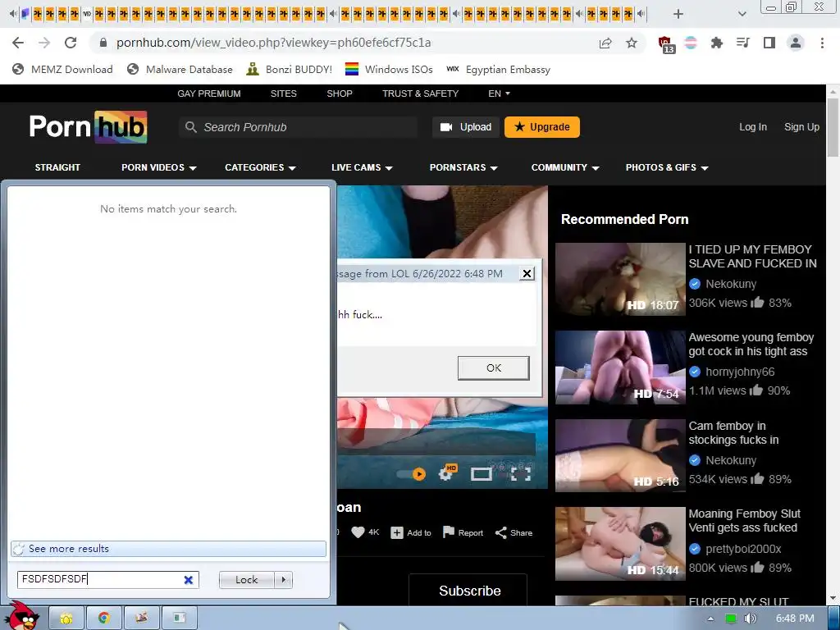Expand the PHOTOS & GIFS navigation dropdown
The height and width of the screenshot is (630, 840).
(667, 167)
